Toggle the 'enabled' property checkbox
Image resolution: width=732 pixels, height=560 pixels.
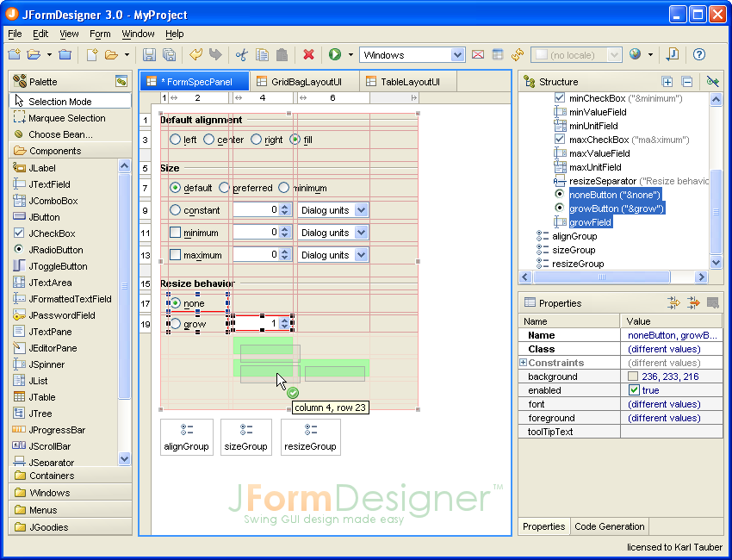point(634,390)
